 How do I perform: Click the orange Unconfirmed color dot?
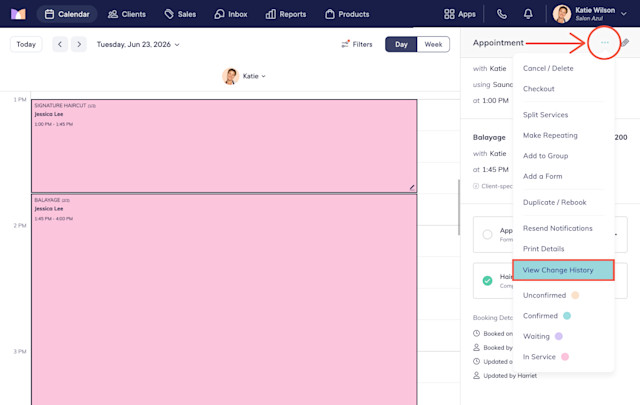[575, 295]
